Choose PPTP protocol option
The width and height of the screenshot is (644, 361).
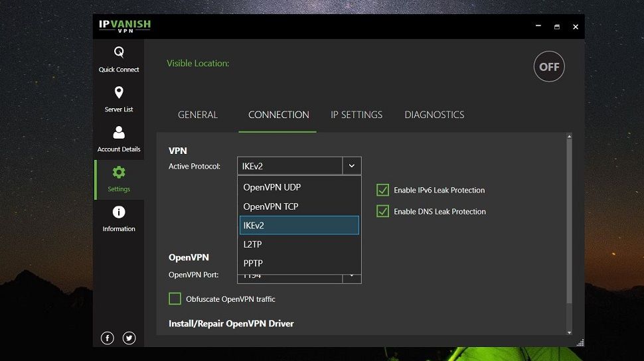click(x=299, y=263)
